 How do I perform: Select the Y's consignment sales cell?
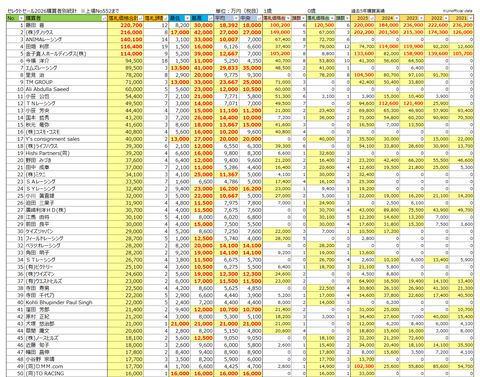pyautogui.click(x=66, y=139)
